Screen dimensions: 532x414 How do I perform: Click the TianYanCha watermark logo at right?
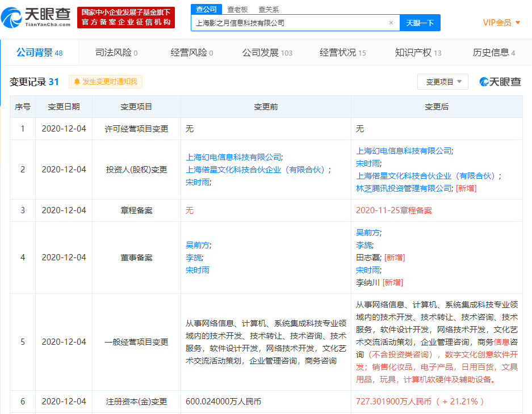[500, 82]
